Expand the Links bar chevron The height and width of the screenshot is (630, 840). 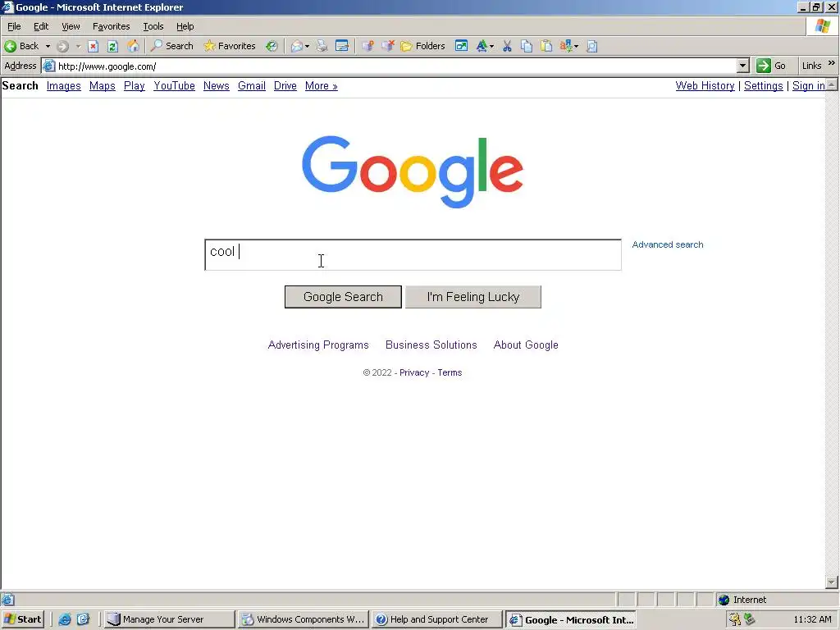click(x=832, y=63)
